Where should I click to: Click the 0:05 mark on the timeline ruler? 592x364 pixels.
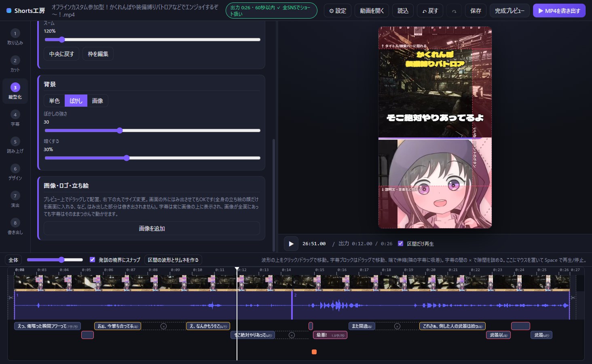click(x=86, y=270)
